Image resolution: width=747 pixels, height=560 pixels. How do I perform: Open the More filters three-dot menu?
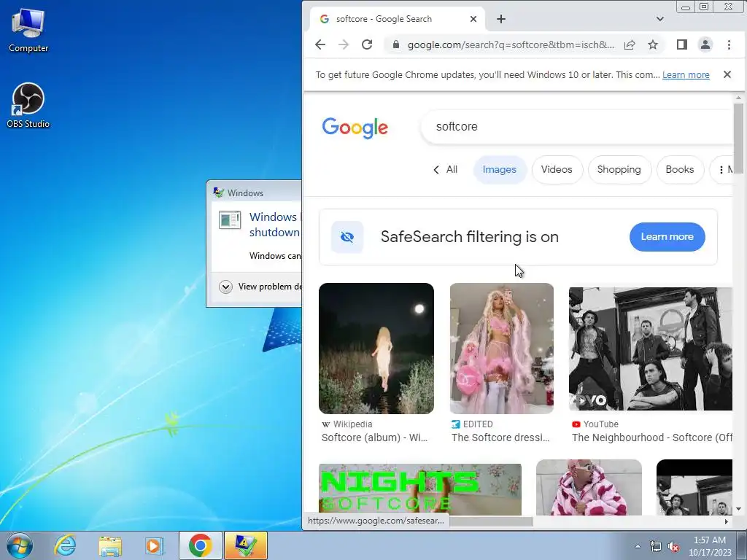[721, 169]
